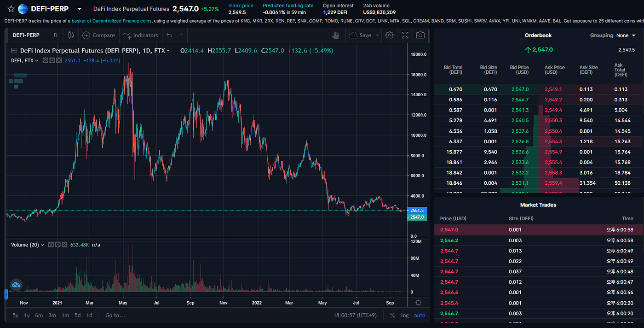Expand the Volume (20) indicator chevron

point(43,245)
